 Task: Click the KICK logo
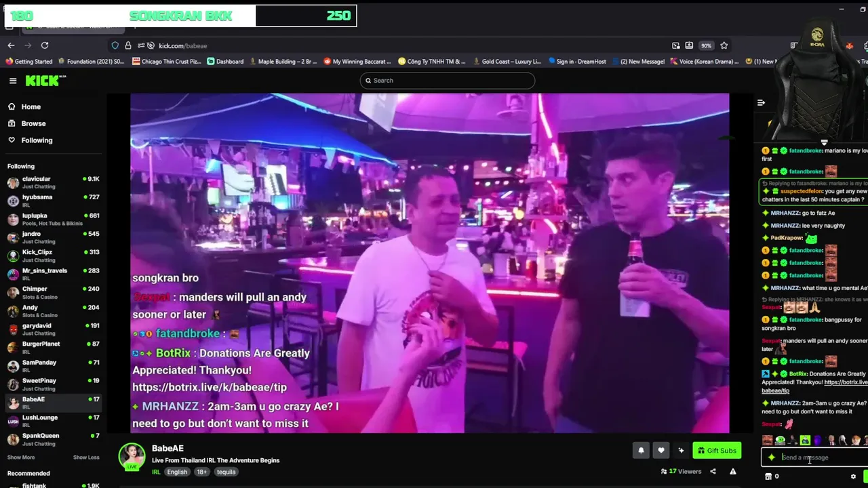(45, 81)
